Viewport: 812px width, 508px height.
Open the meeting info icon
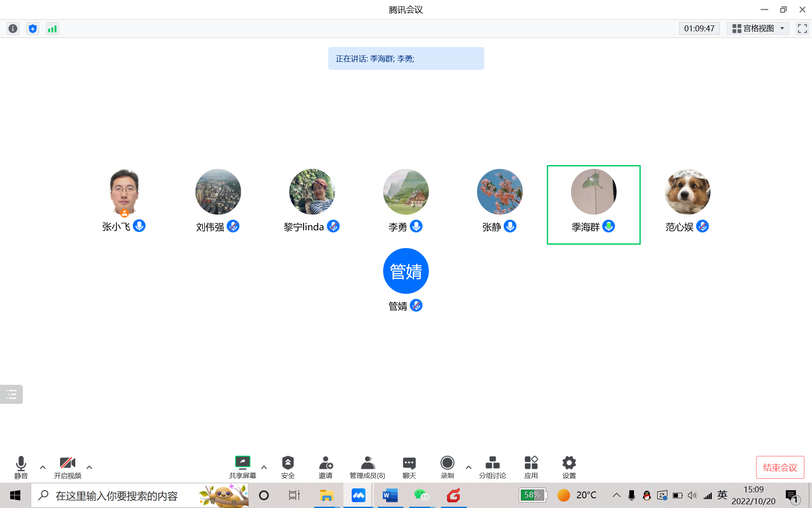click(x=13, y=28)
